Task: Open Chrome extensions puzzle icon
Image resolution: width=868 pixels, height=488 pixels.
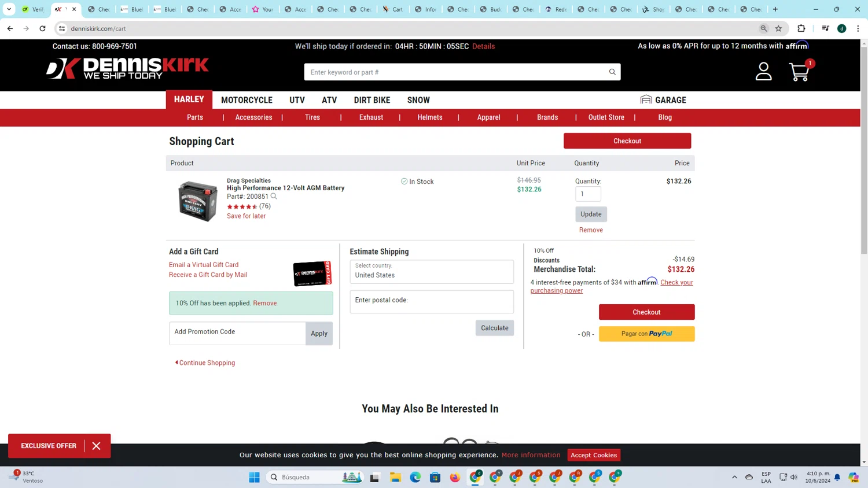Action: pyautogui.click(x=801, y=28)
